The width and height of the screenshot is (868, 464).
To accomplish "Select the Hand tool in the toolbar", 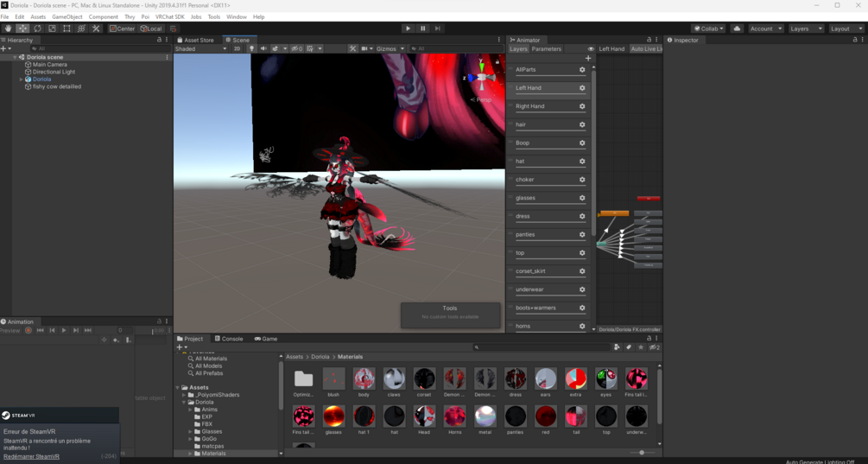I will pos(8,29).
